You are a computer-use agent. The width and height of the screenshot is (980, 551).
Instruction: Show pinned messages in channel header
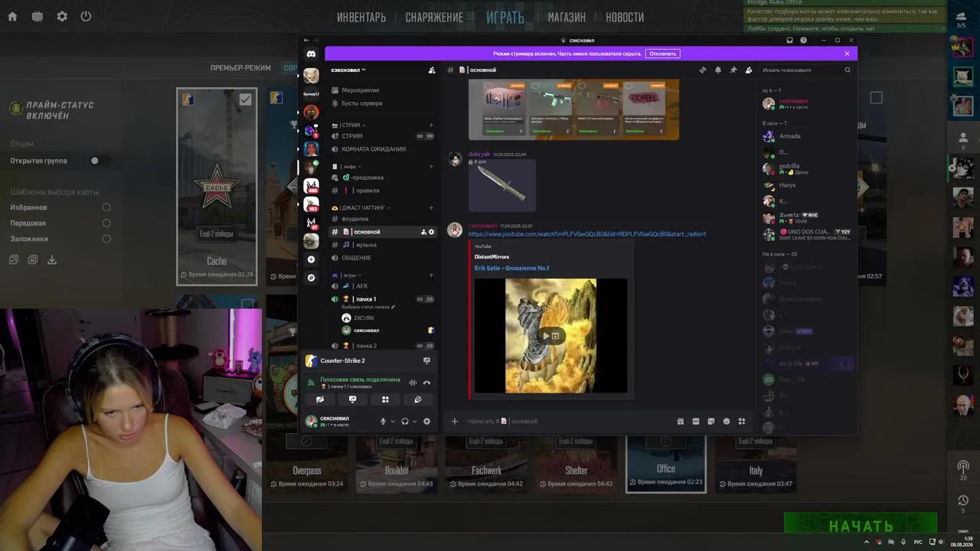(733, 70)
